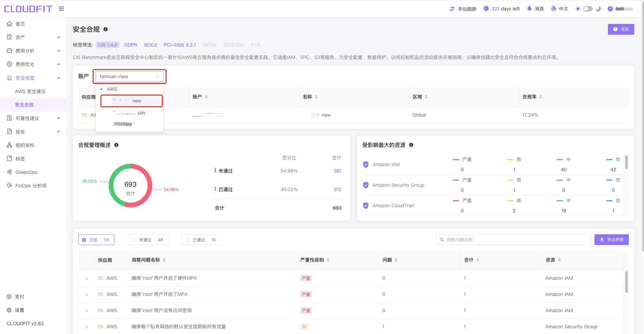Click info icon next to 受影响最大的资源

point(411,145)
